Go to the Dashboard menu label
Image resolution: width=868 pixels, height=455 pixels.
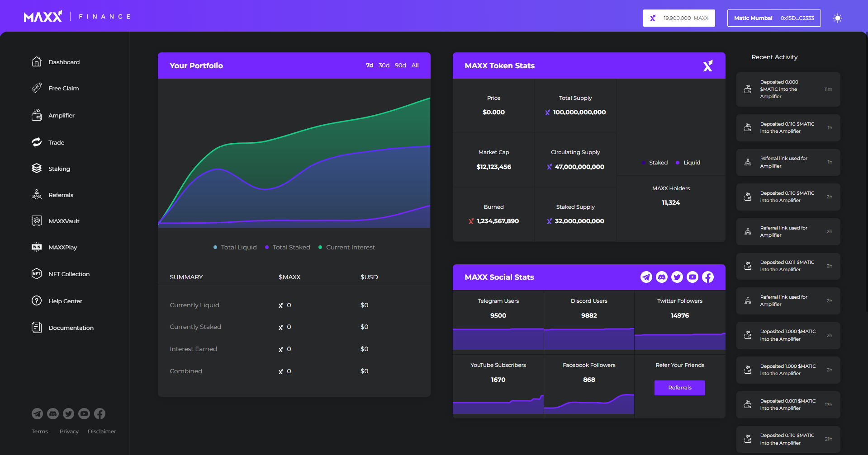[x=64, y=62]
